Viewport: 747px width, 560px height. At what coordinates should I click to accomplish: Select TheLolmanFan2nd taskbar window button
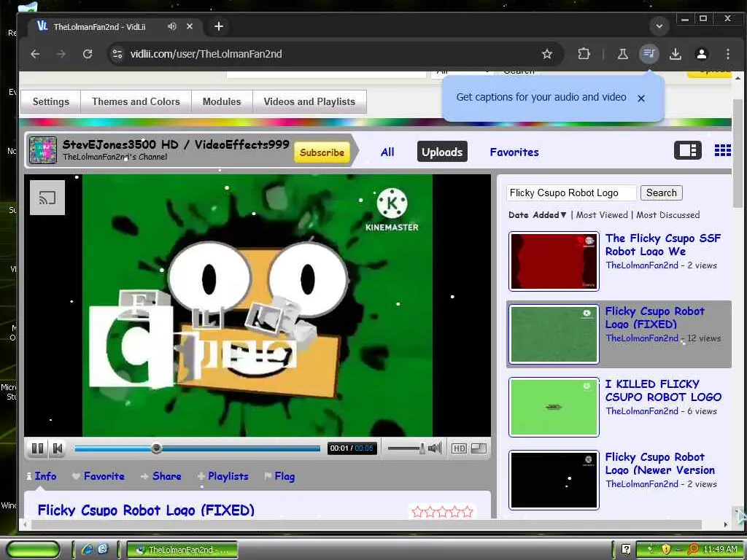coord(182,550)
